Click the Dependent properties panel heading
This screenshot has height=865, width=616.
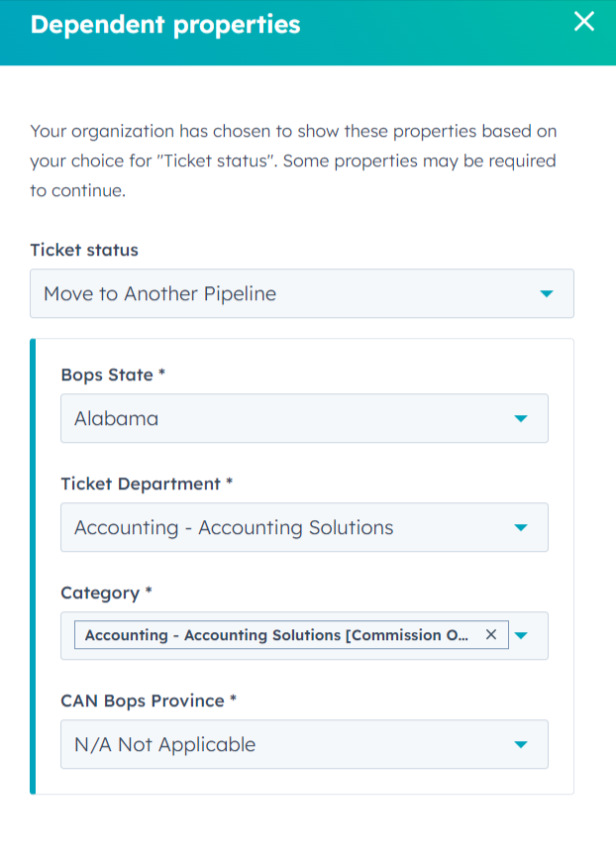click(165, 24)
